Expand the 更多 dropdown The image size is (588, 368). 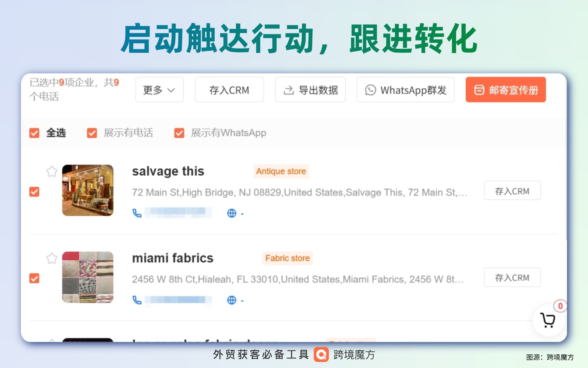(x=159, y=90)
